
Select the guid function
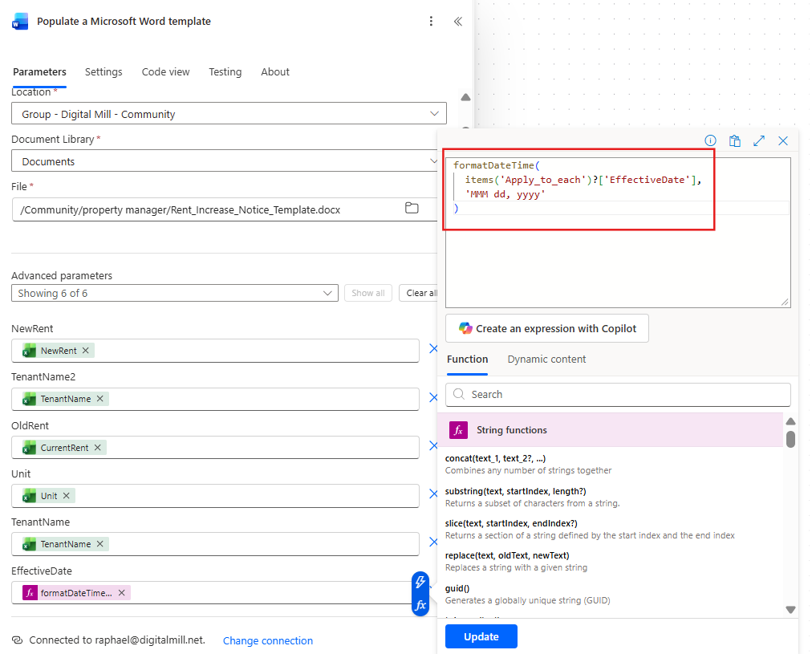pyautogui.click(x=528, y=595)
